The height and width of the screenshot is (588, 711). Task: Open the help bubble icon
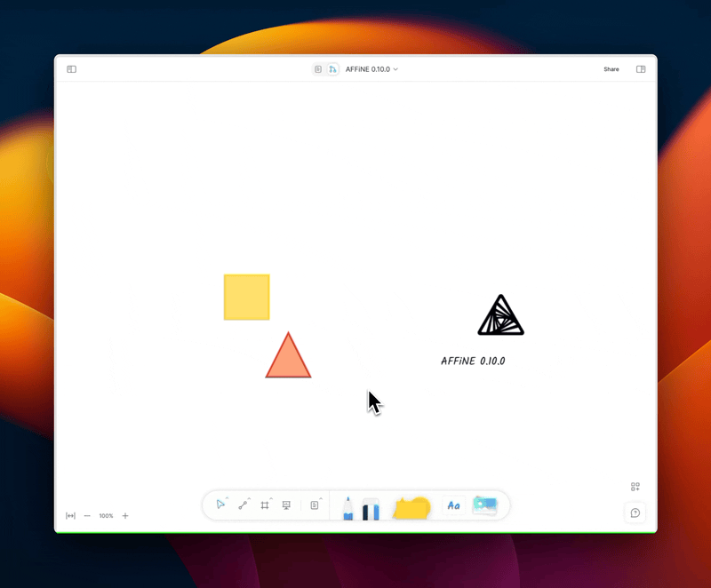click(x=635, y=513)
